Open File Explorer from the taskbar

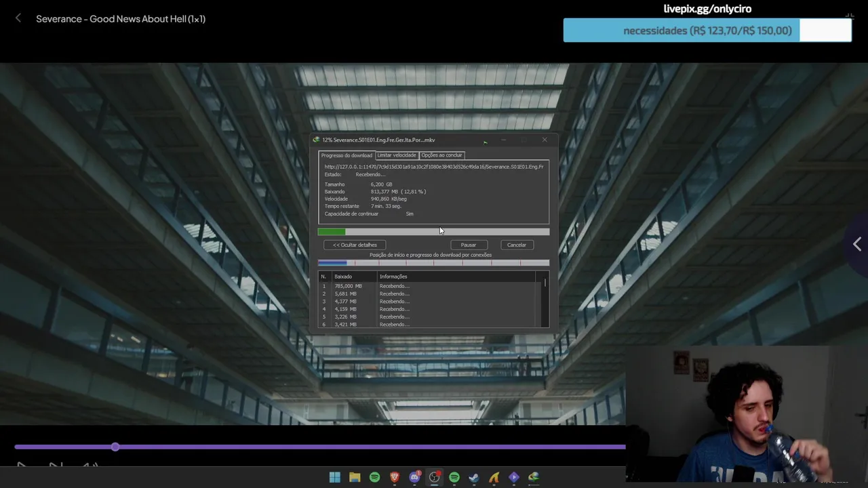[354, 477]
